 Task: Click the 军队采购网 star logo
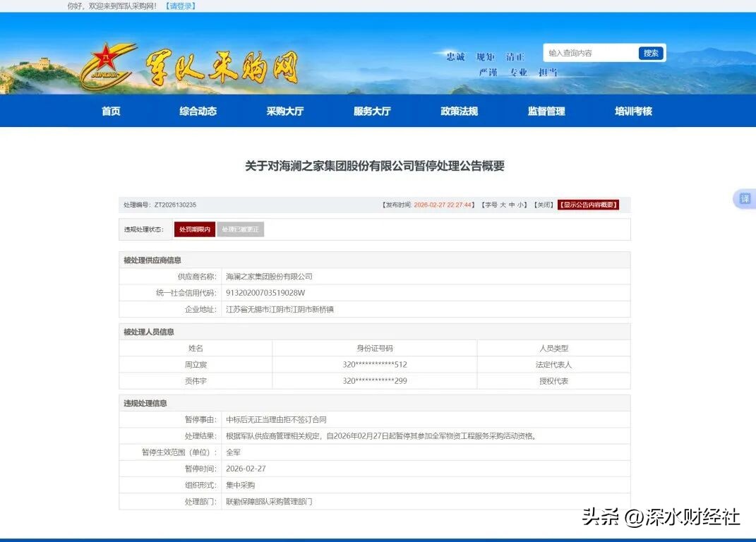(109, 66)
